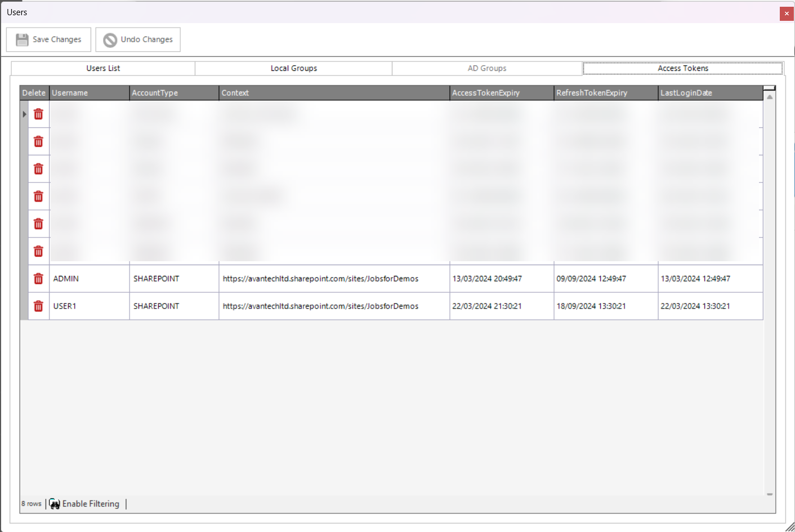Open the Local Groups tab
Screen dimensions: 795x532
293,68
